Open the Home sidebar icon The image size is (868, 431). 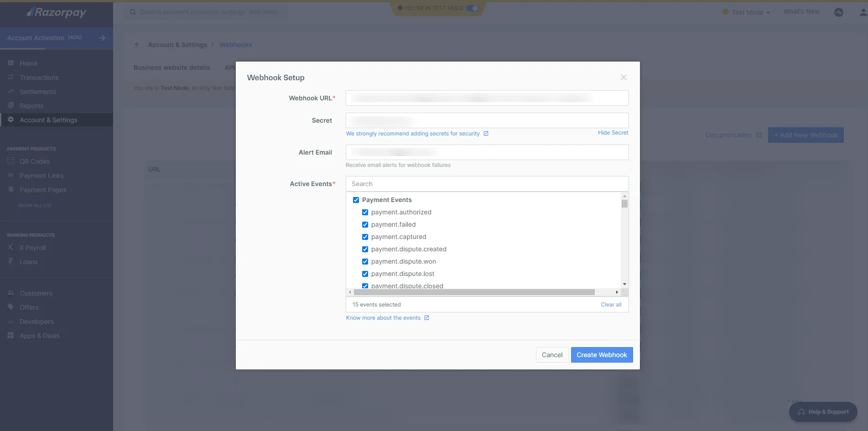click(x=11, y=63)
